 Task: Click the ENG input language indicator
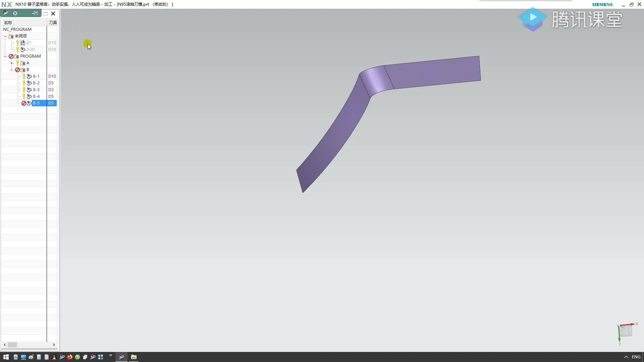point(636,357)
